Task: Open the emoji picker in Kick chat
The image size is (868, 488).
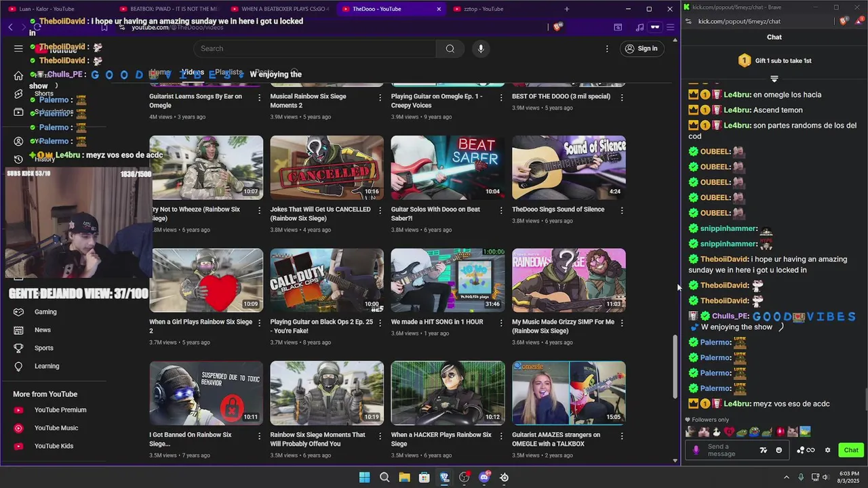Action: [x=778, y=450]
